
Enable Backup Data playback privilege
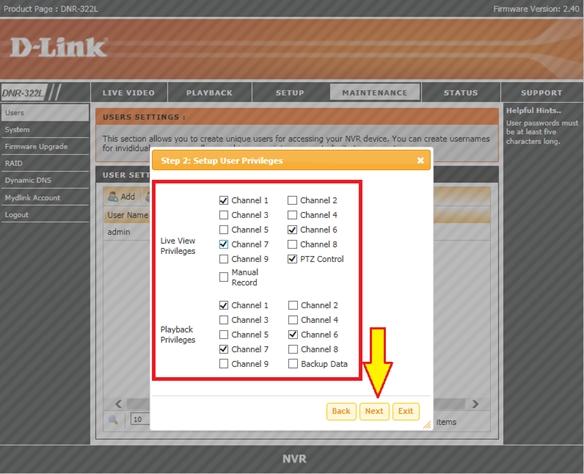(293, 364)
